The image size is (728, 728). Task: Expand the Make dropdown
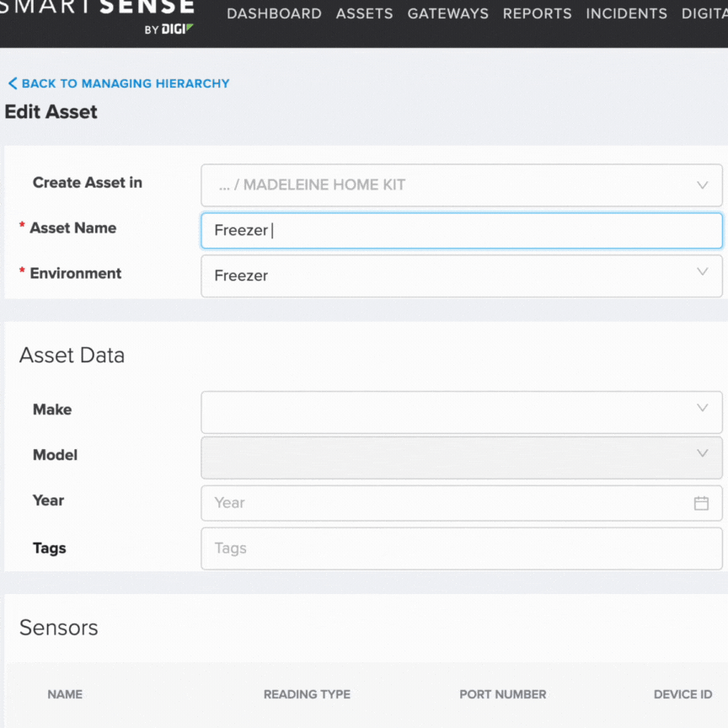click(462, 412)
